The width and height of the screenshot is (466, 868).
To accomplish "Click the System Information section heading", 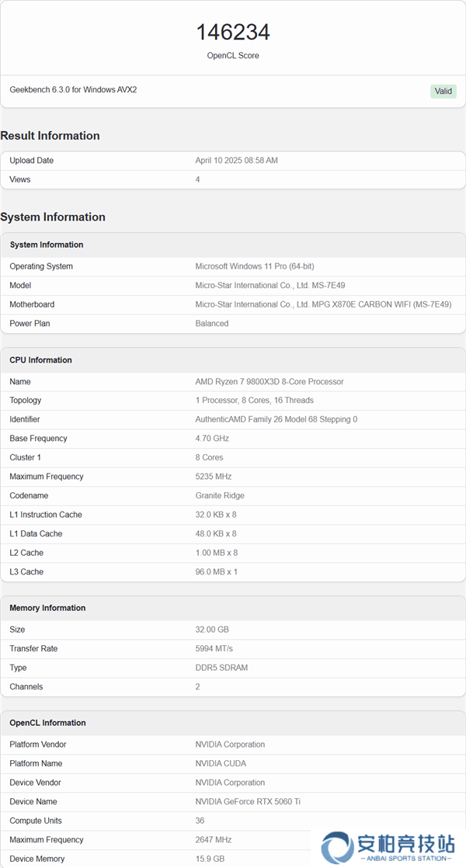I will tap(53, 217).
